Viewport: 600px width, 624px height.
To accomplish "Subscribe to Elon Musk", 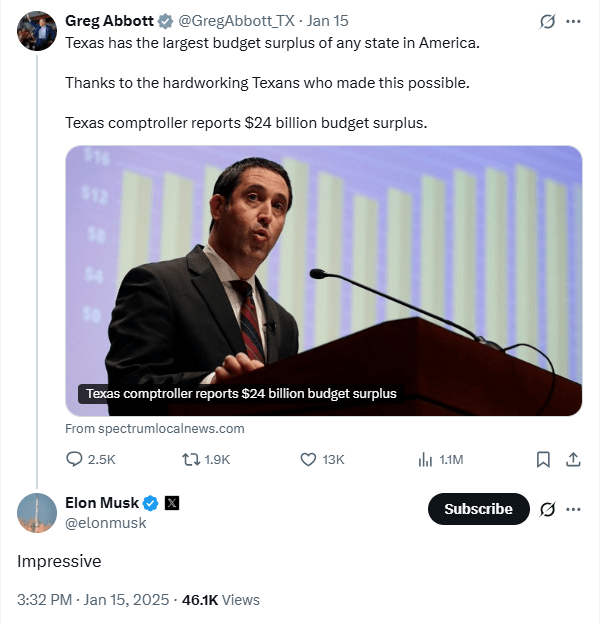I will tap(478, 509).
